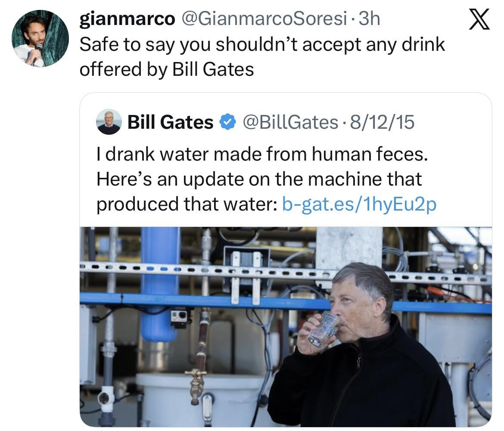The width and height of the screenshot is (504, 431).
Task: Click the blue cylinder tank in photo
Action: click(160, 284)
